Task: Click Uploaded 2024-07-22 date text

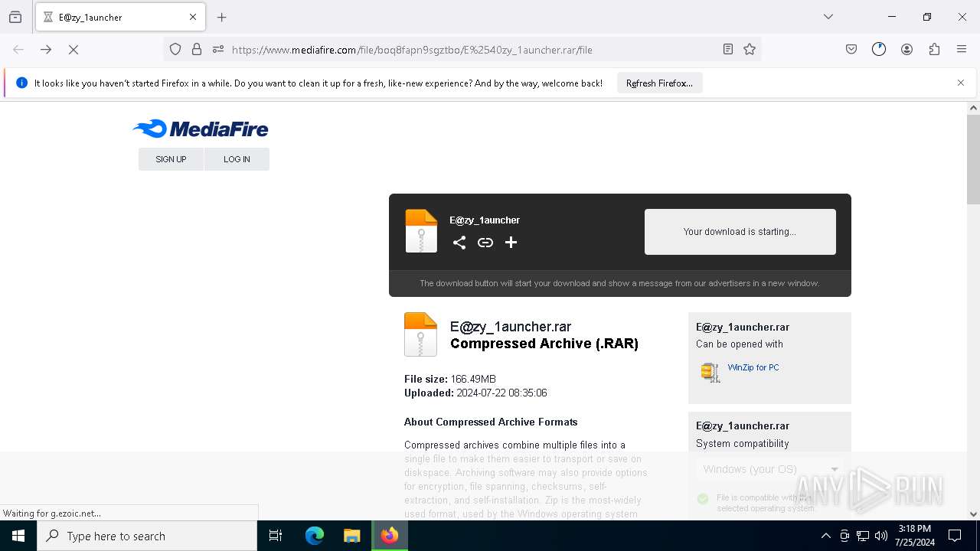Action: coord(475,393)
